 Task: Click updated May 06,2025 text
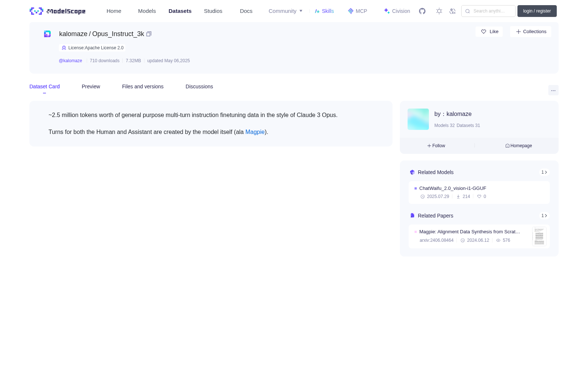coord(169,61)
